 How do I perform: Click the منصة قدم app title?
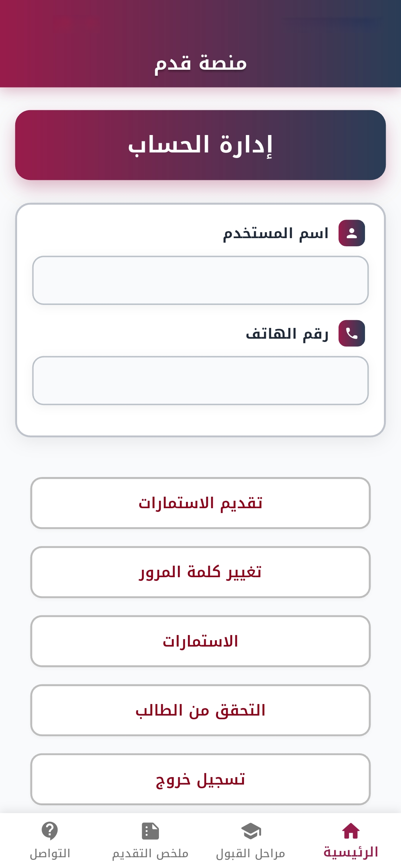pyautogui.click(x=200, y=62)
